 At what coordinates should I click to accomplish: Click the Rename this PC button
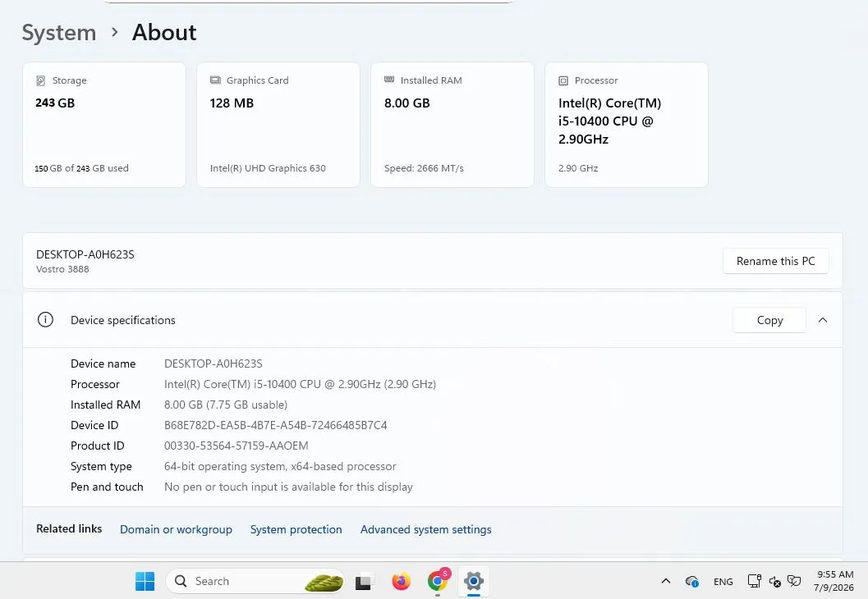[775, 261]
